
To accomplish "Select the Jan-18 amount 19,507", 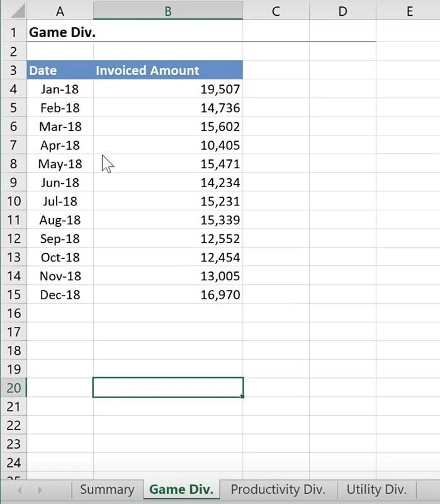I will tap(167, 89).
